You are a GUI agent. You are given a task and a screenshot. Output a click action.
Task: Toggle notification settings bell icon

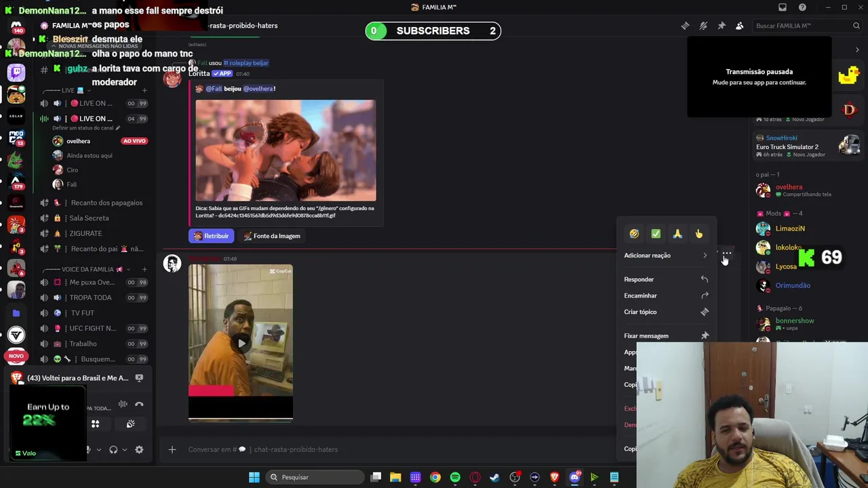(x=703, y=26)
